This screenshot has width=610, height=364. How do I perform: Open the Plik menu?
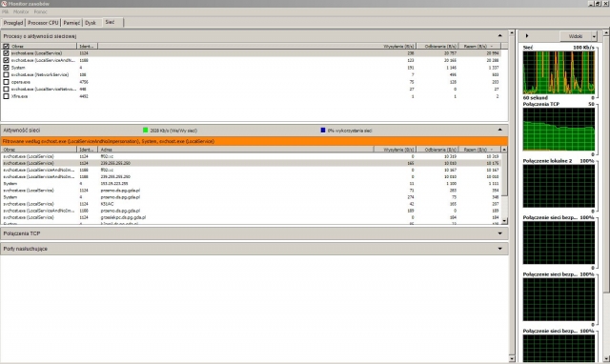(x=5, y=12)
